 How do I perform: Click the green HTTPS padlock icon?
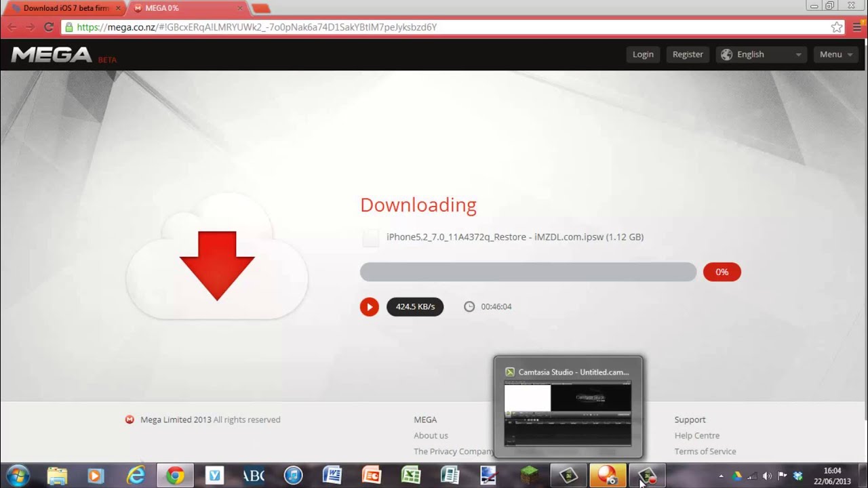[68, 27]
